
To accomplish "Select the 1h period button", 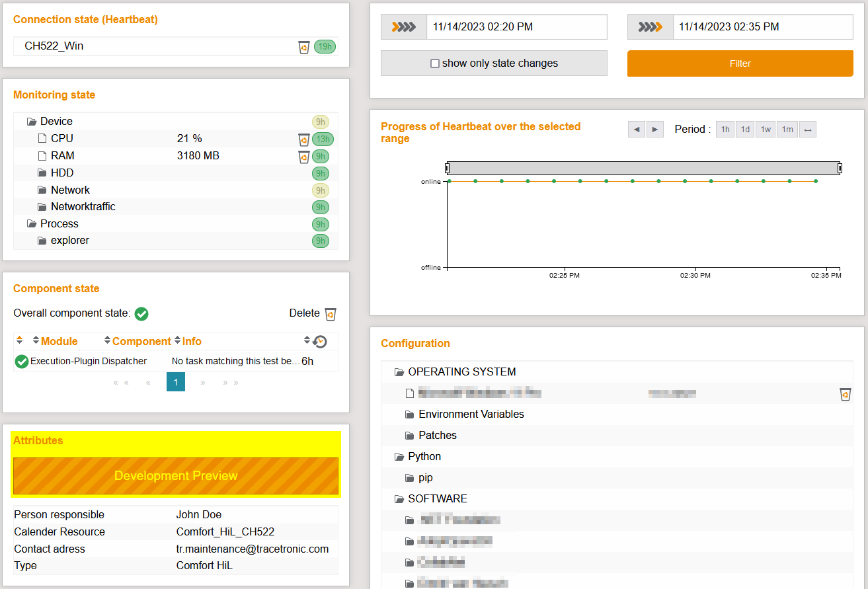I will point(725,130).
